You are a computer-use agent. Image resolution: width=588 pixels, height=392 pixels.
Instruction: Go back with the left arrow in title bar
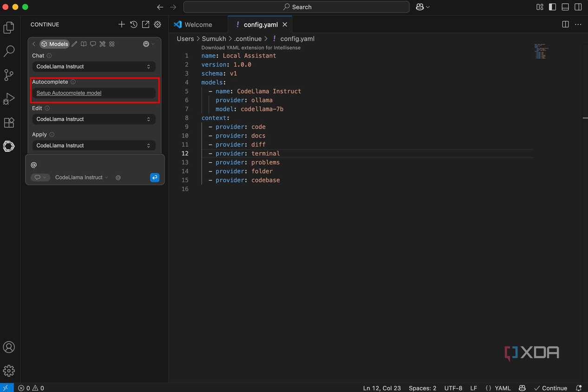point(160,7)
